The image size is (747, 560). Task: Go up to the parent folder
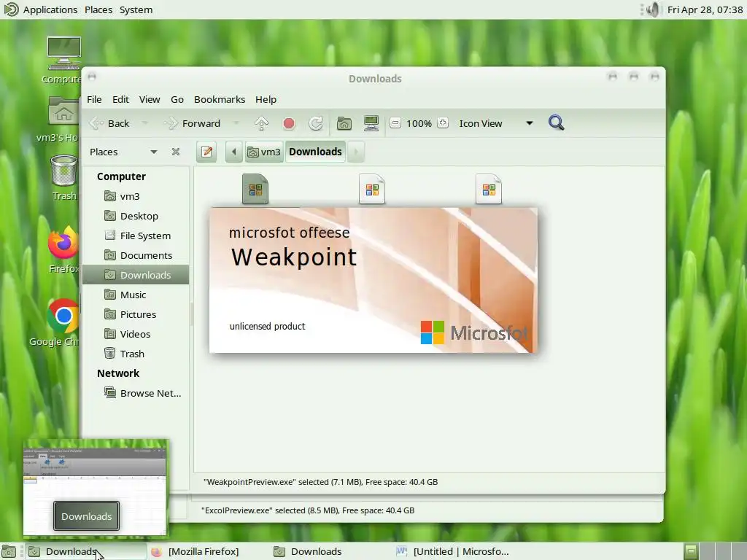[x=262, y=123]
